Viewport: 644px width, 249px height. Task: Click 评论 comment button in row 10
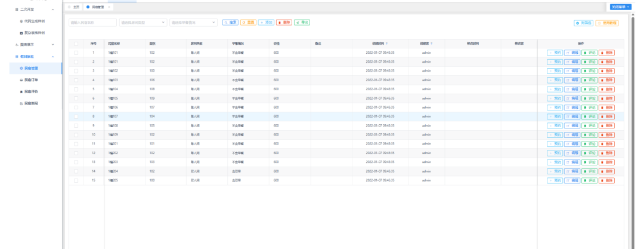point(589,134)
